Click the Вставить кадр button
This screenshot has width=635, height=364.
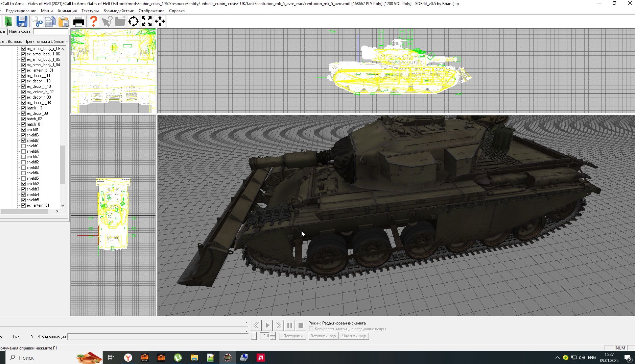click(323, 336)
